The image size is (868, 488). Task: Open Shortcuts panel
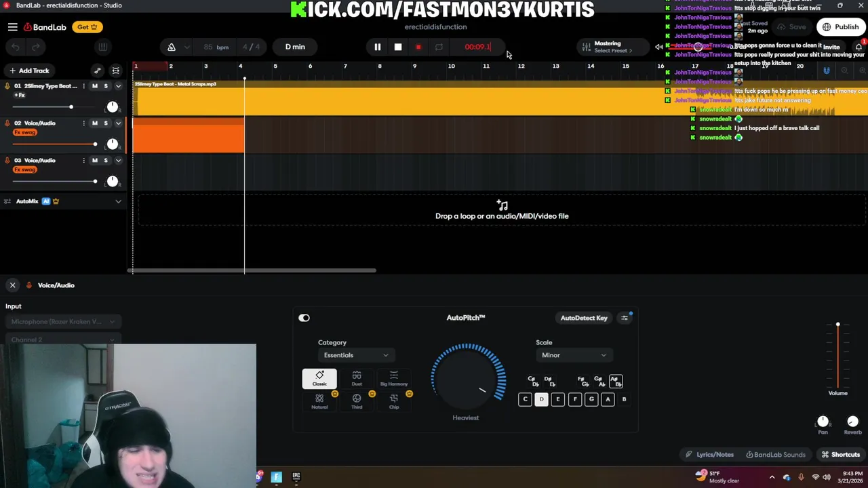click(840, 455)
